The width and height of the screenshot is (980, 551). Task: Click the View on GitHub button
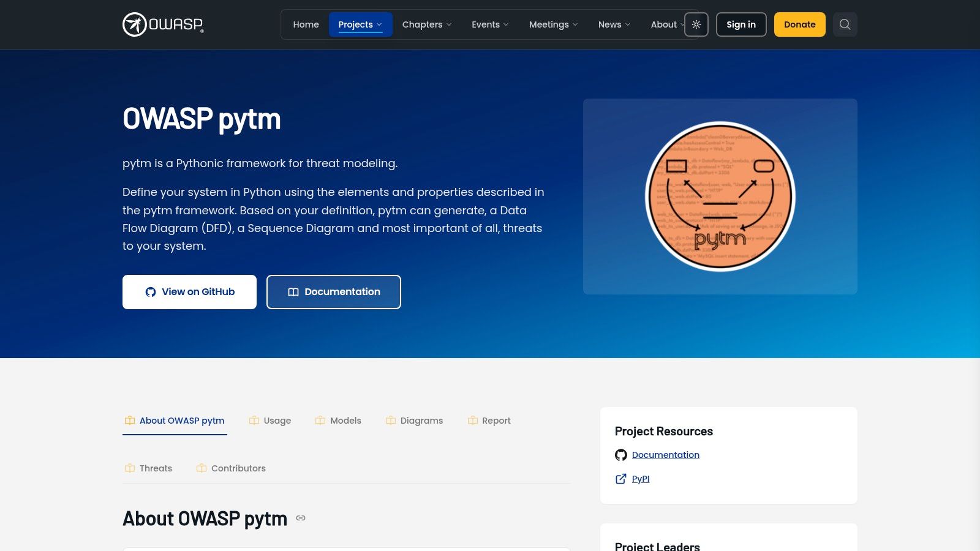[x=189, y=292]
